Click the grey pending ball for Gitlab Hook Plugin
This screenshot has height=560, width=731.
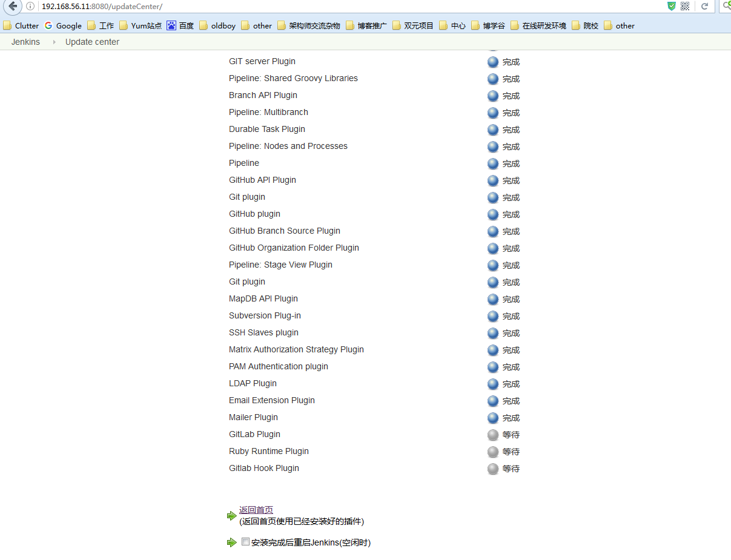click(493, 469)
